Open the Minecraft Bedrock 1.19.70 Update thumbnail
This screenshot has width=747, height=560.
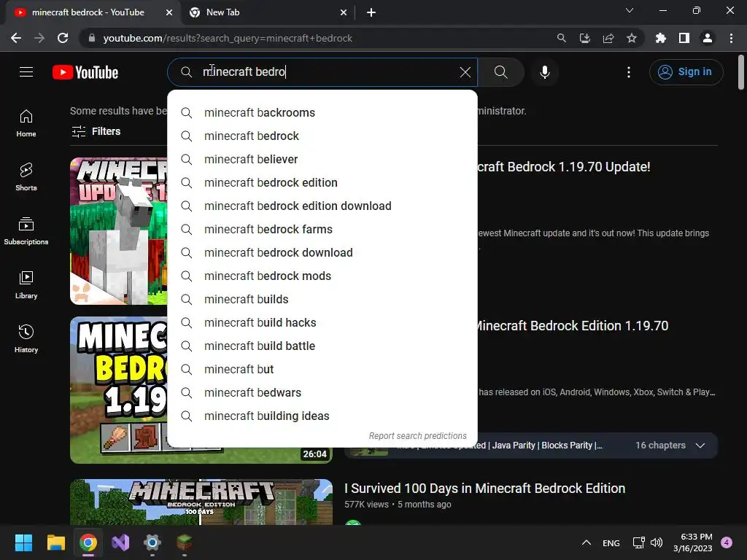pos(119,231)
